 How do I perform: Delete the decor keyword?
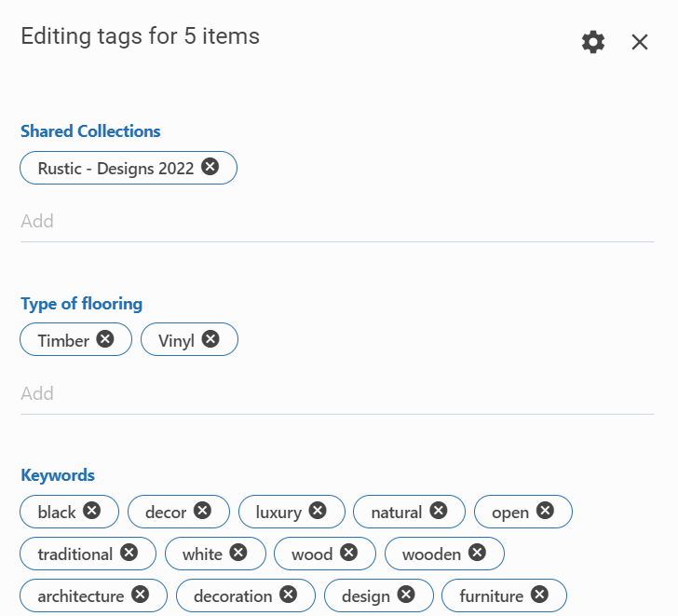pos(202,511)
